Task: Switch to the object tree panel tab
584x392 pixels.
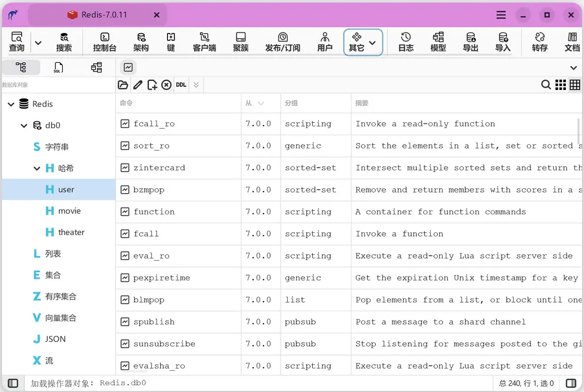Action: point(21,68)
